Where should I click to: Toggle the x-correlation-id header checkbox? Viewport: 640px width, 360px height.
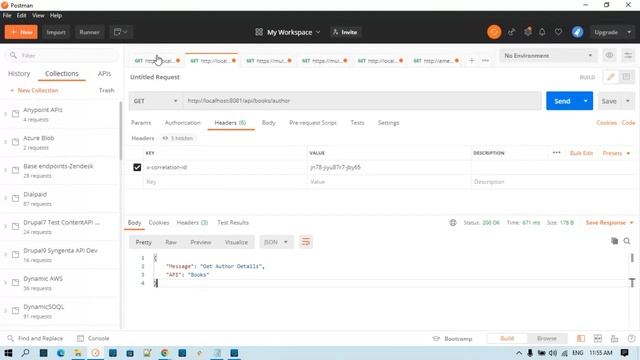pos(137,167)
